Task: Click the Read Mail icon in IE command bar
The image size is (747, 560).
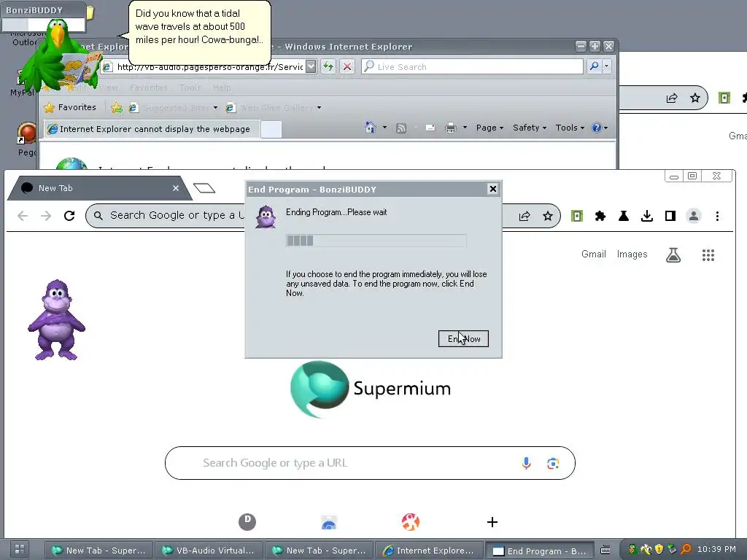Action: point(430,128)
